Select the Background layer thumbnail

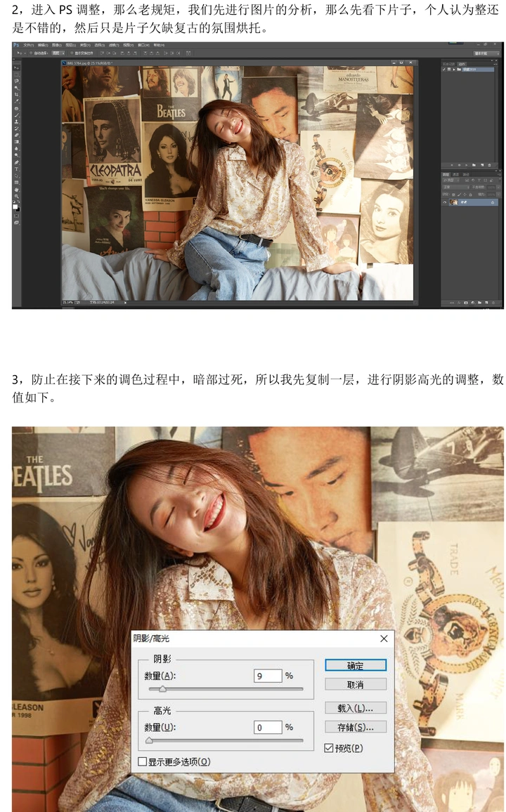click(454, 202)
